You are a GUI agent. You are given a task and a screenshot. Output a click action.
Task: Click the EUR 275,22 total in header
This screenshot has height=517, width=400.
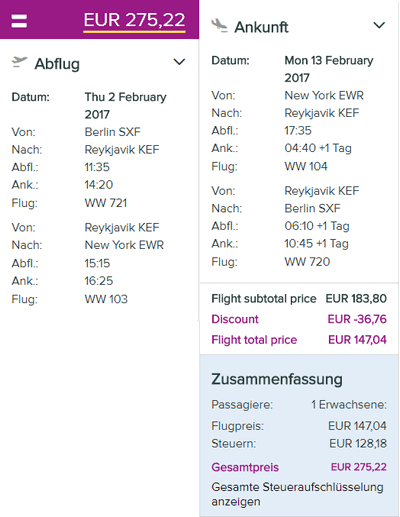[x=134, y=21]
